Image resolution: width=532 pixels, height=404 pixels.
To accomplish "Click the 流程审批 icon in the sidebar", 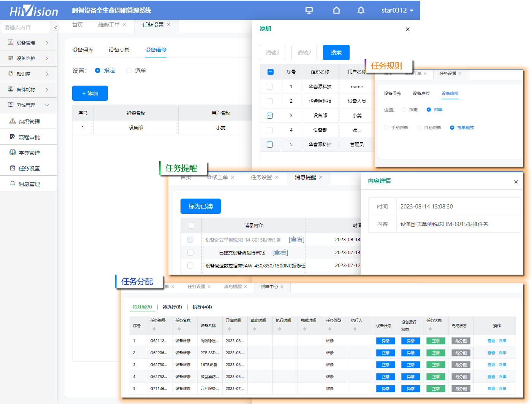I will point(13,137).
